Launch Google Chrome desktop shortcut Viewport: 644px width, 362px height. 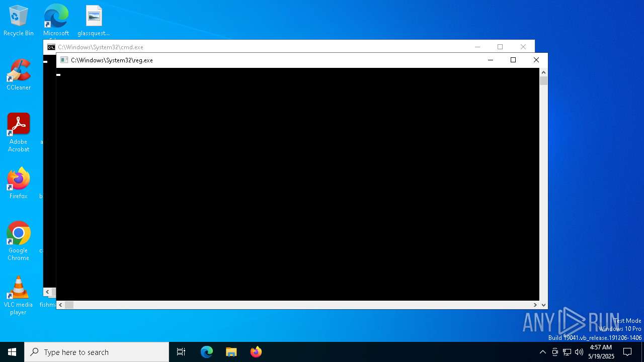click(x=19, y=241)
